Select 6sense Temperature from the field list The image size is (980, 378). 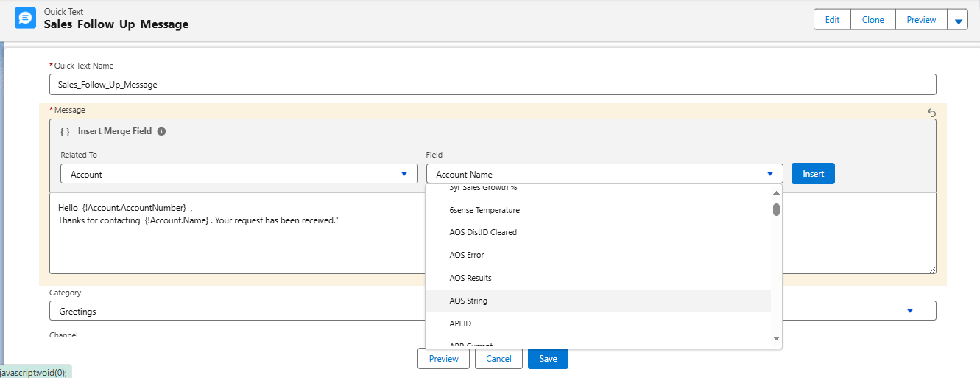[x=484, y=210]
